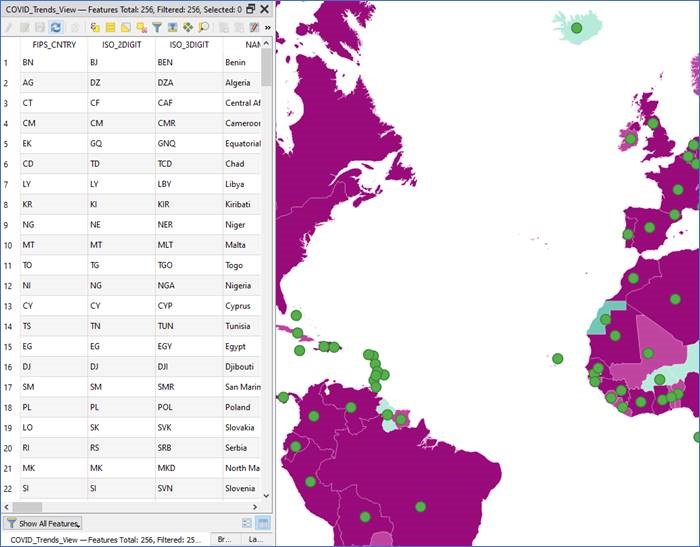This screenshot has height=547, width=700.
Task: Click the toggle multi edit mode icon
Action: (25, 28)
